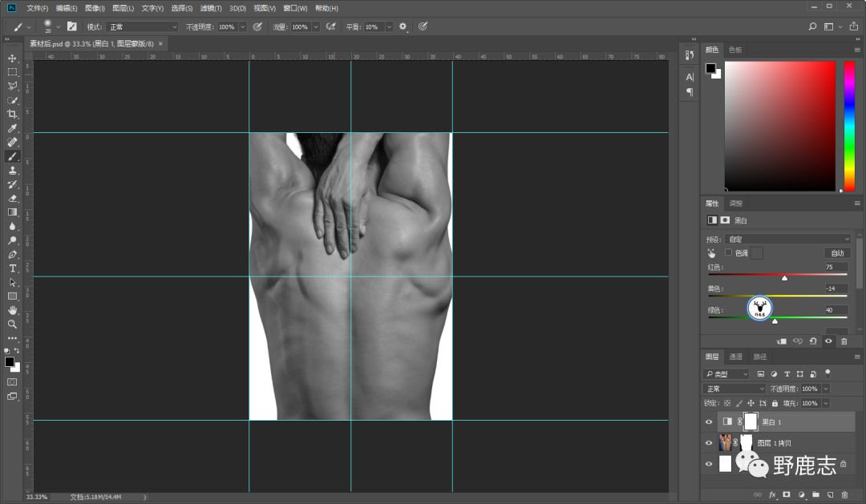The height and width of the screenshot is (504, 866).
Task: Click the 红色 value input field
Action: coord(836,267)
